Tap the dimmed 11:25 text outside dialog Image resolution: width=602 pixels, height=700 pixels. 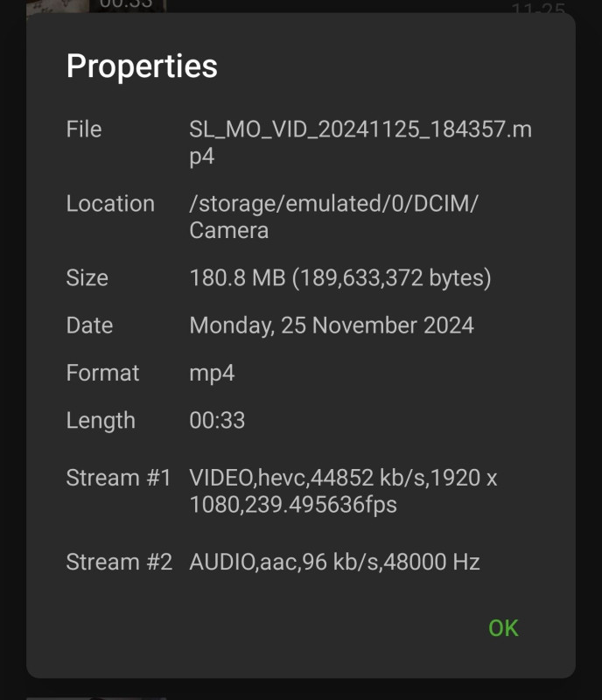539,7
